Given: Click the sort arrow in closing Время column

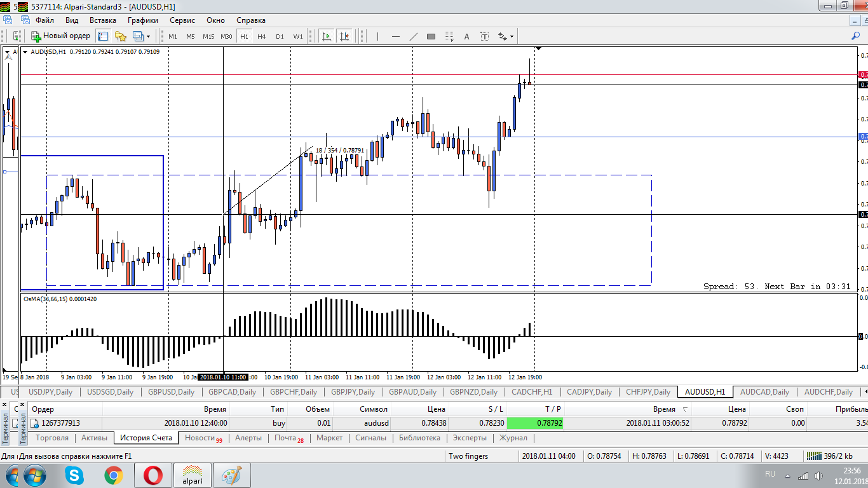Looking at the screenshot, I should click(x=684, y=409).
